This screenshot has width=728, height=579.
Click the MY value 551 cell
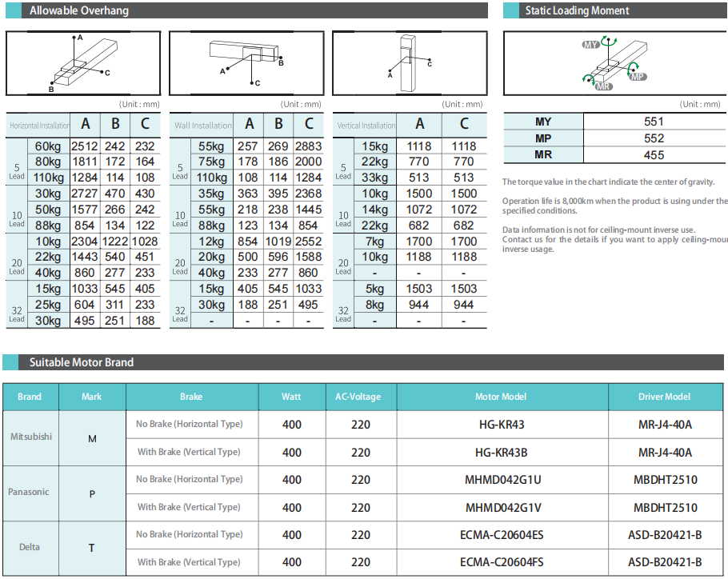pos(654,122)
